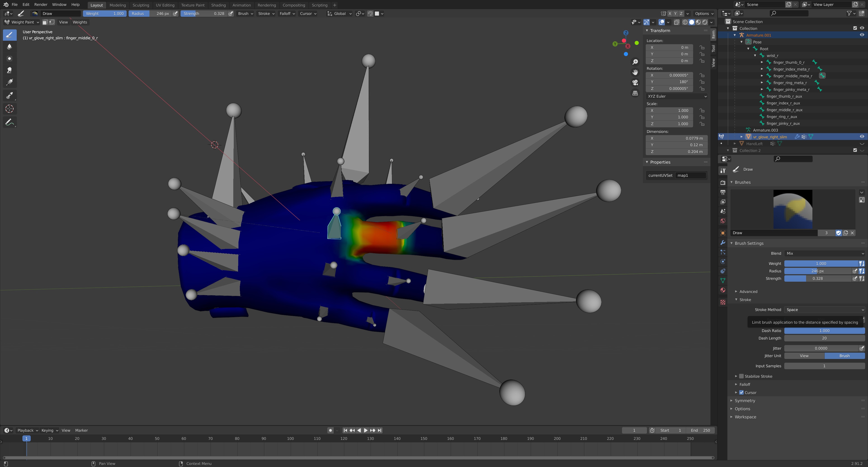Open the Stroke Method dropdown
This screenshot has width=868, height=467.
(824, 310)
